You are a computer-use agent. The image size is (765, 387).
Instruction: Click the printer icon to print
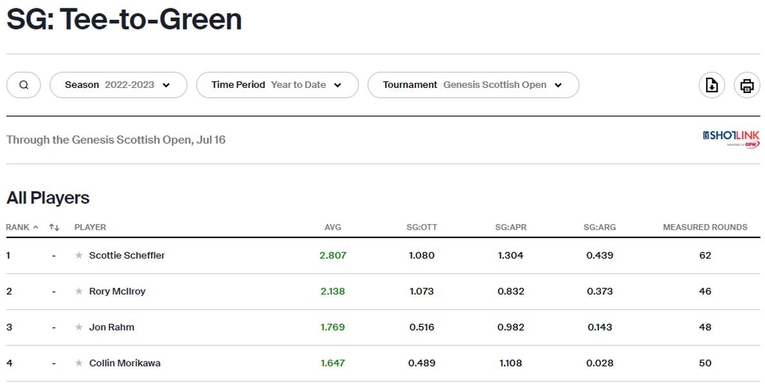pyautogui.click(x=747, y=85)
